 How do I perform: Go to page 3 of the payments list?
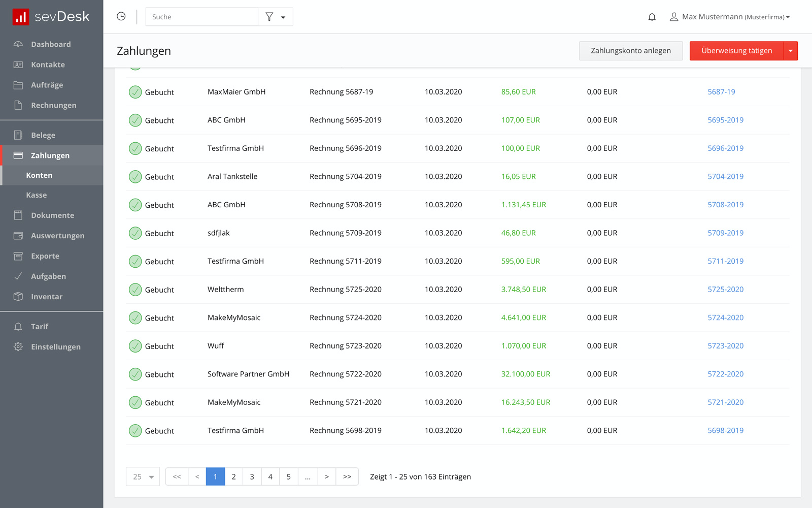(252, 477)
